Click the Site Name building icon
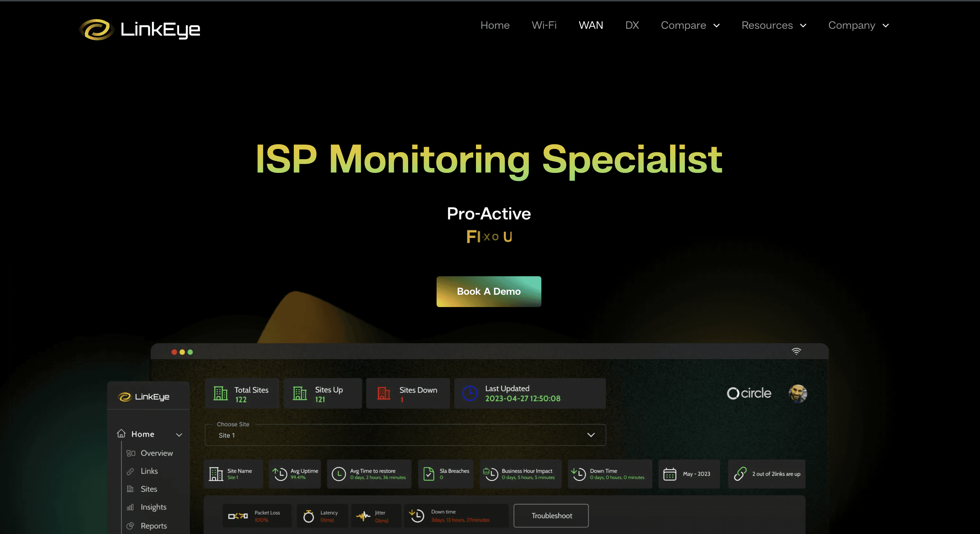980x534 pixels. point(216,474)
